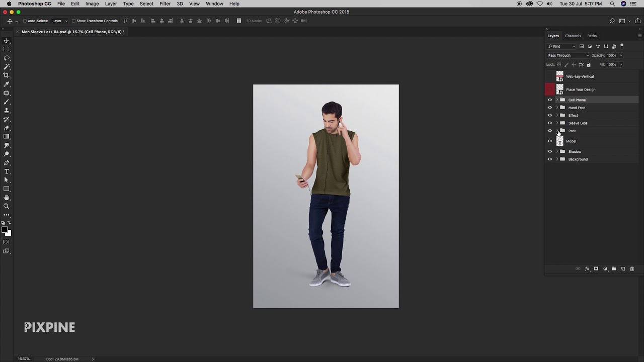Select the Zoom tool

coord(7,206)
